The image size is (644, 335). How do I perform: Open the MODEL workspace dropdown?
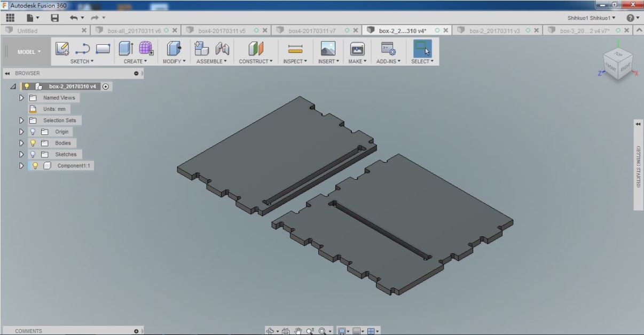point(28,52)
